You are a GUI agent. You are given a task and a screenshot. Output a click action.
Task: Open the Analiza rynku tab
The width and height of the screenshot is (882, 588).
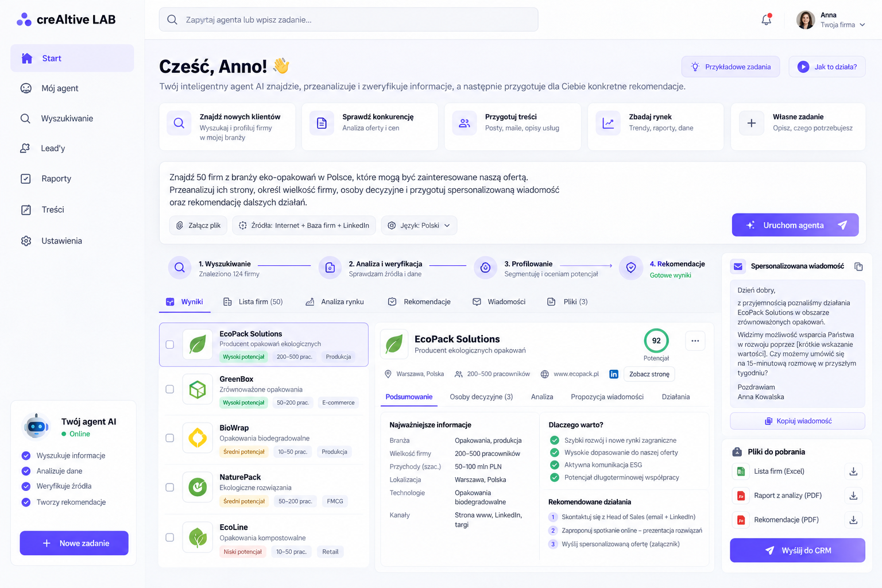tap(335, 302)
